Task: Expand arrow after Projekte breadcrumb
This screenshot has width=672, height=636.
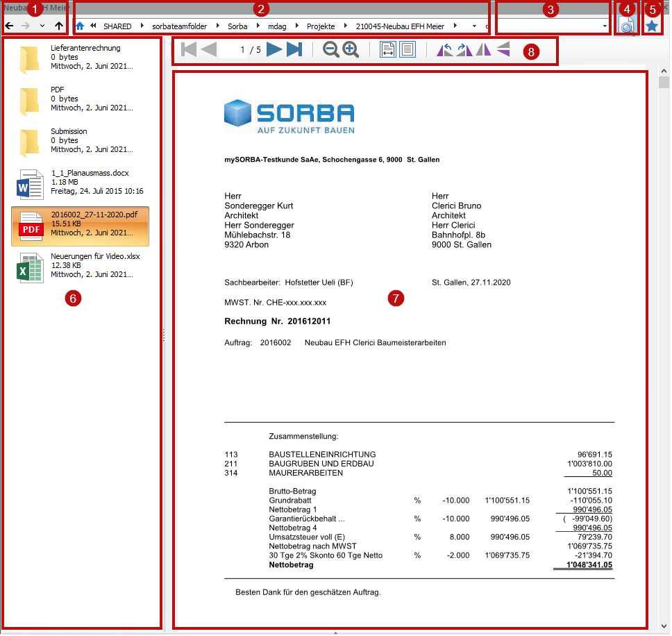Action: 346,26
